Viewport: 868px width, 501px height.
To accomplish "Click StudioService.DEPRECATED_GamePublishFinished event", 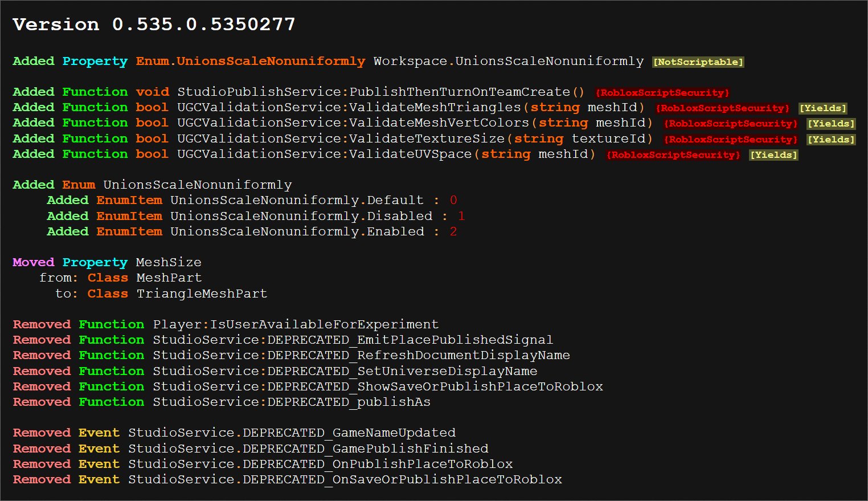I will pos(308,449).
